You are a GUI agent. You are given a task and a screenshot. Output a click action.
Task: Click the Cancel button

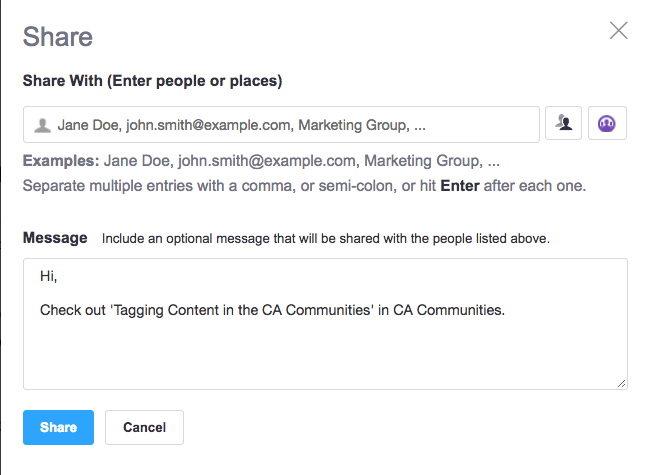pos(144,427)
